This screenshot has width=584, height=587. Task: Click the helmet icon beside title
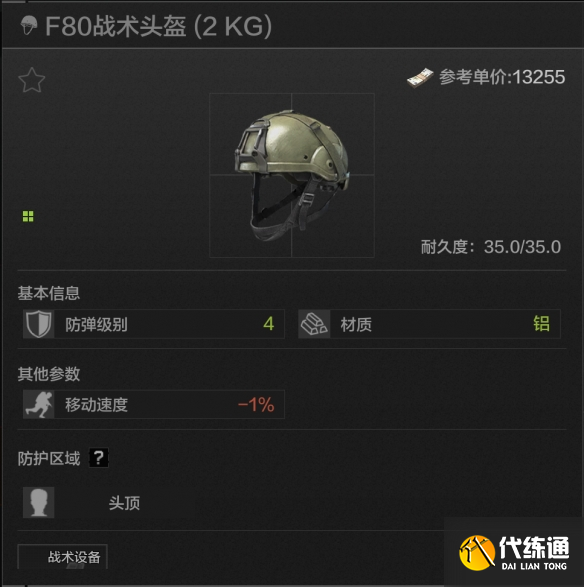click(x=29, y=25)
